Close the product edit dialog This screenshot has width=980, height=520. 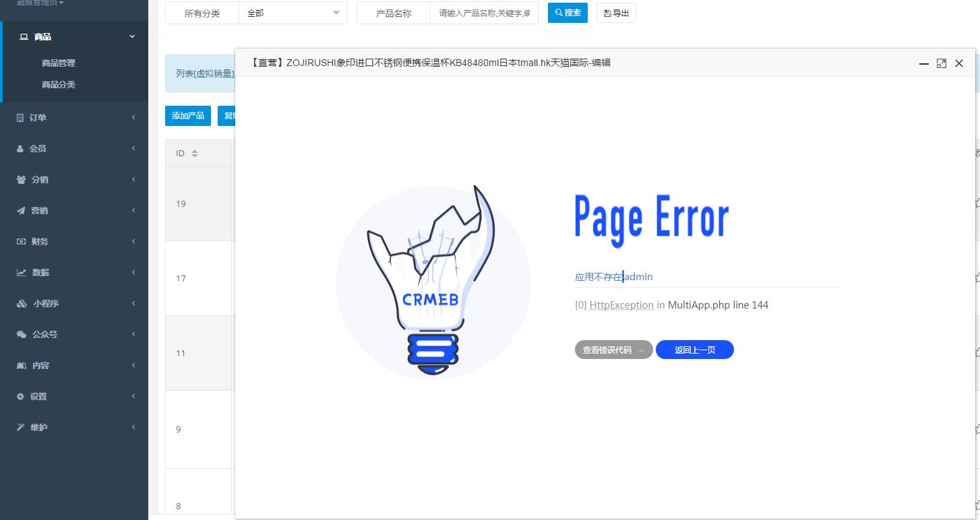pos(959,63)
